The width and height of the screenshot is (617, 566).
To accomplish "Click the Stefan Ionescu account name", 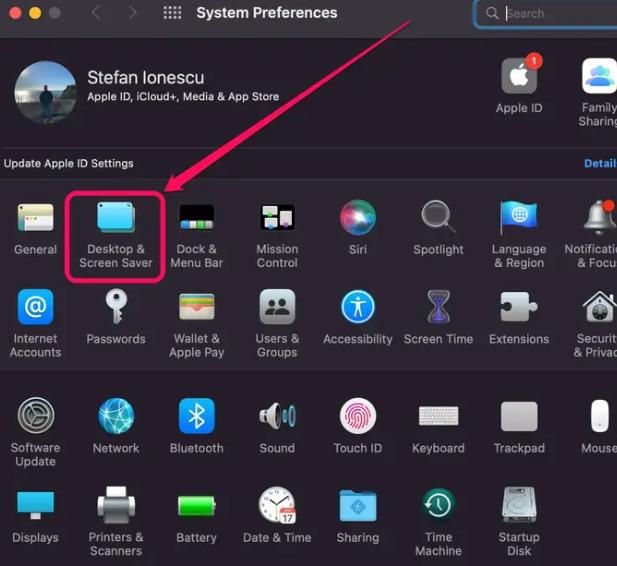I will pos(146,78).
